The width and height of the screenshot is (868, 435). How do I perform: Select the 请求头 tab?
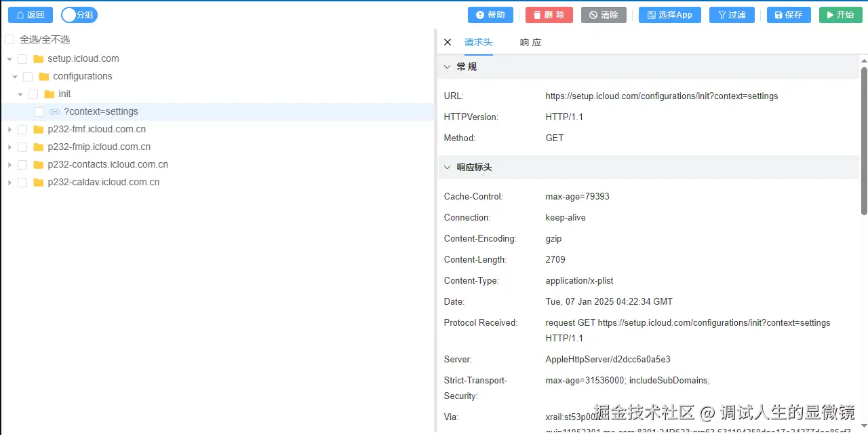point(479,42)
